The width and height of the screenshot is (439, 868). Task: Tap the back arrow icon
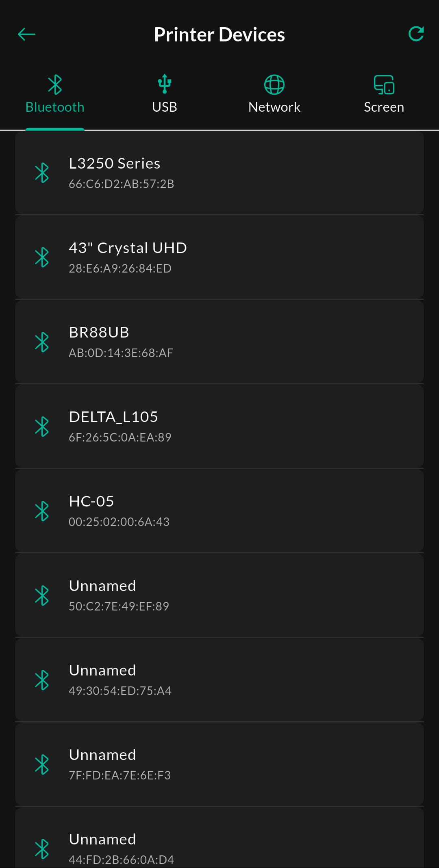pyautogui.click(x=27, y=35)
